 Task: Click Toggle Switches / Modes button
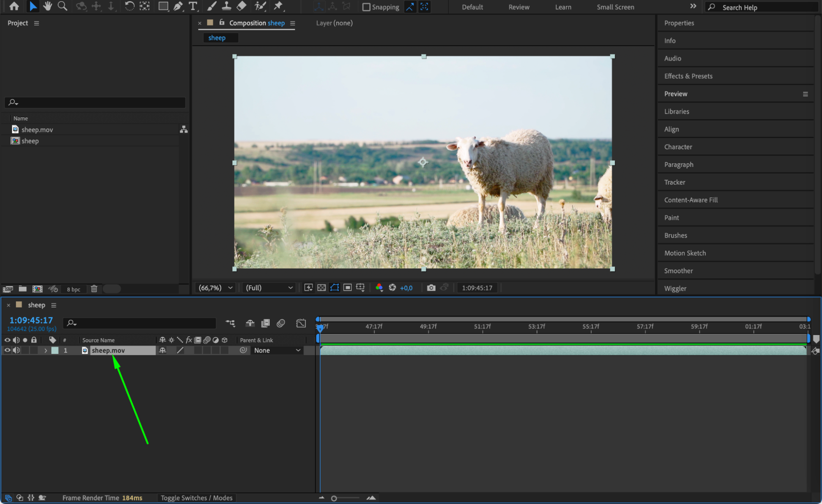[197, 498]
